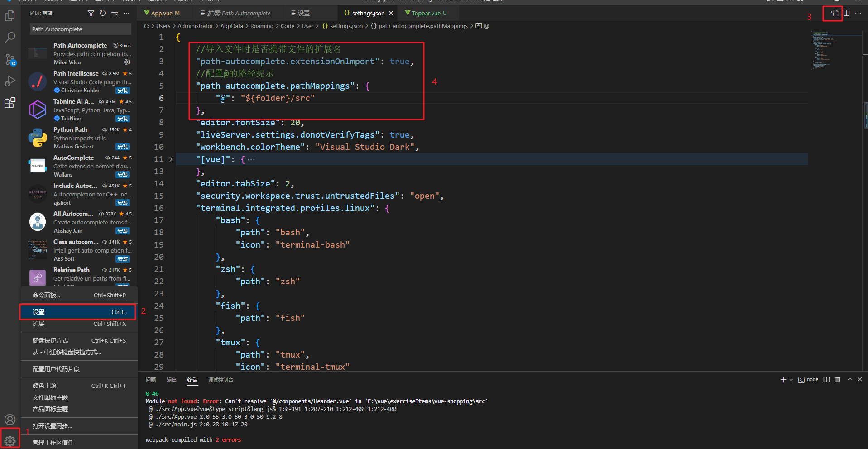Screen dimensions: 868x449
Task: Select 命令面板... from the manage menu
Action: coord(79,295)
